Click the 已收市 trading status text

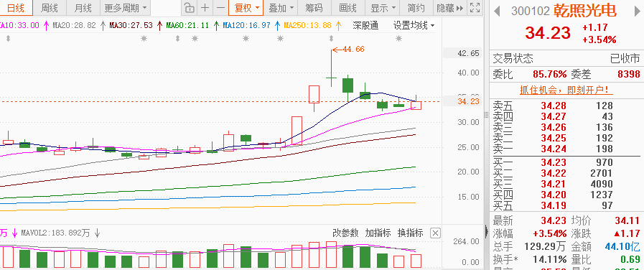click(x=625, y=59)
